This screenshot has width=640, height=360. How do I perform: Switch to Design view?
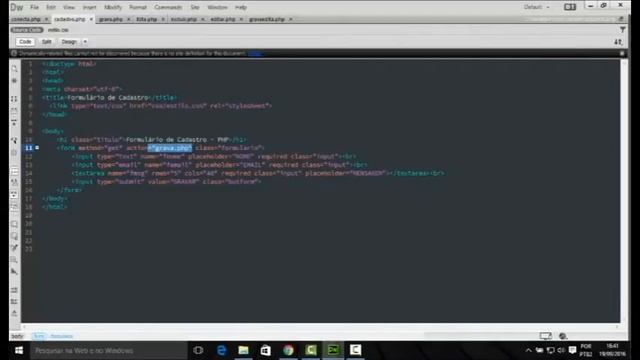point(69,42)
